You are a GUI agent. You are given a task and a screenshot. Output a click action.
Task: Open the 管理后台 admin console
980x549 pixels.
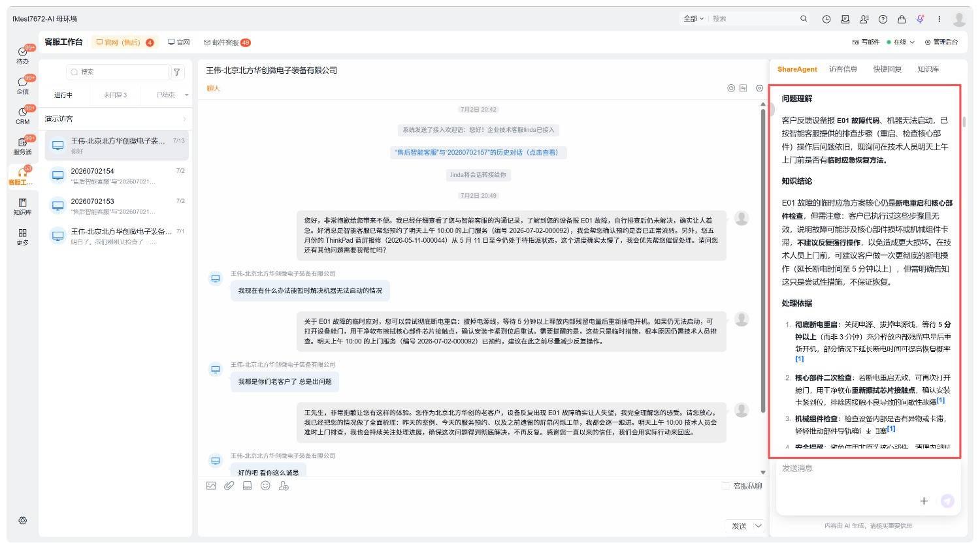tap(941, 42)
